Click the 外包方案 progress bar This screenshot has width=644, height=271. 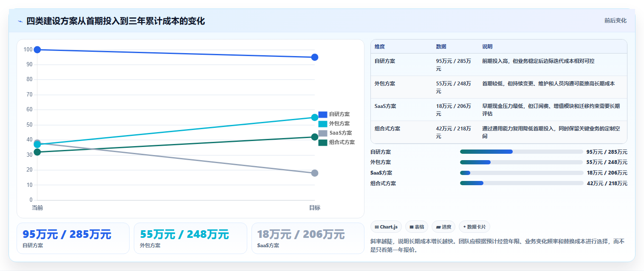(x=522, y=162)
